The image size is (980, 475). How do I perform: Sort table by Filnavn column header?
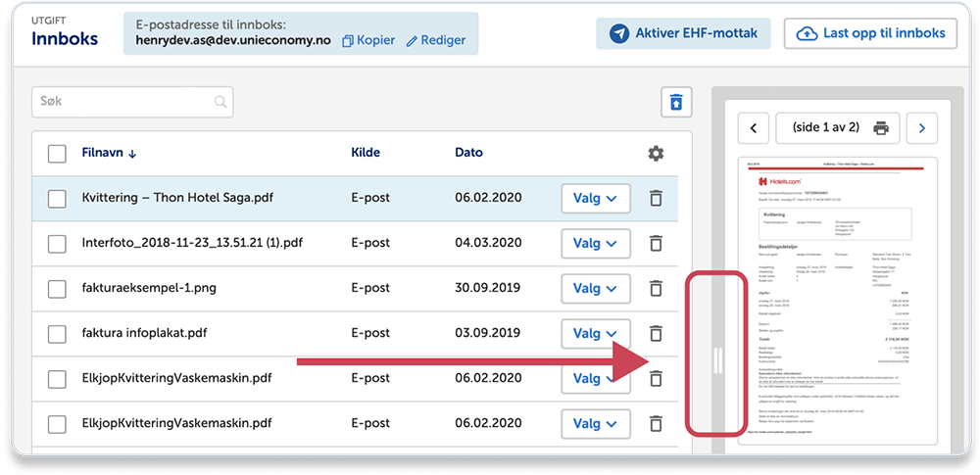[109, 153]
